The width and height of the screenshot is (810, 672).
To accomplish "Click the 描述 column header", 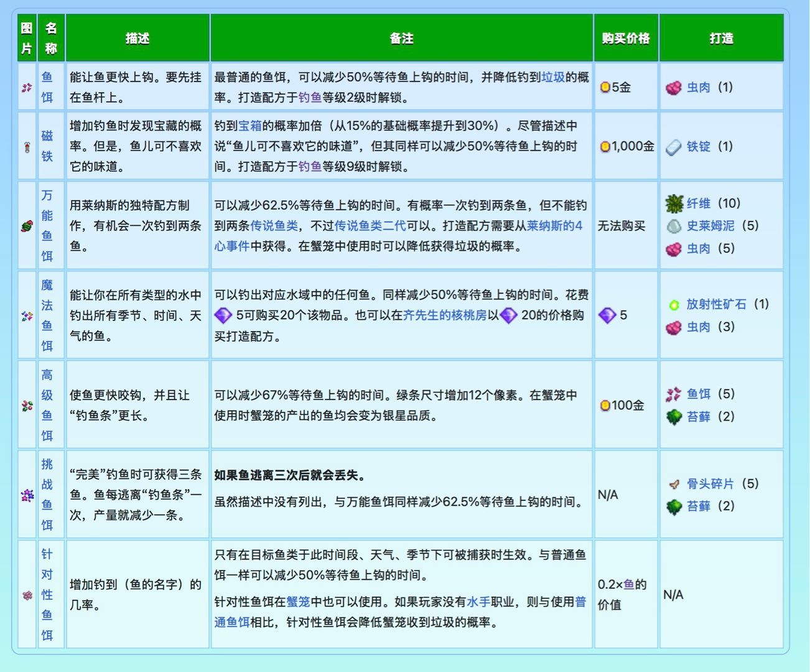I will 137,38.
